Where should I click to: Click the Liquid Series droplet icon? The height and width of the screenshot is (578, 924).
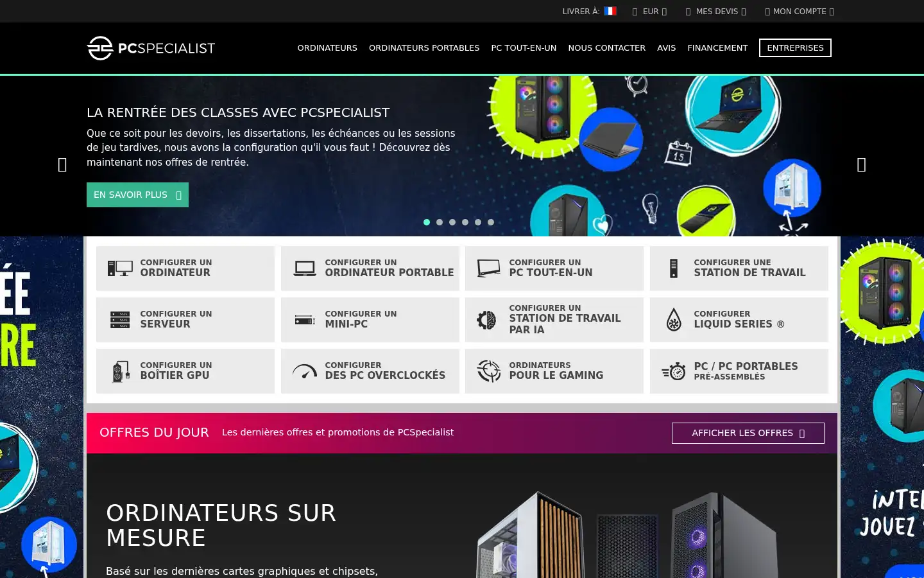(674, 319)
